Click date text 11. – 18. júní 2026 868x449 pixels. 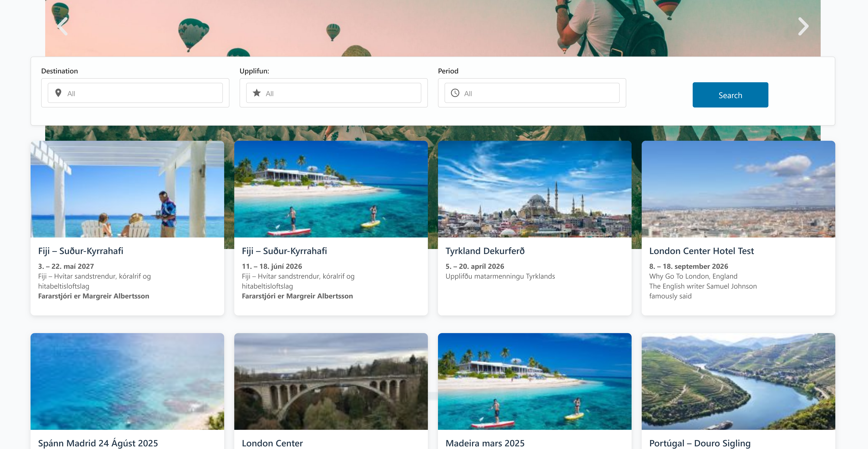[x=272, y=266]
